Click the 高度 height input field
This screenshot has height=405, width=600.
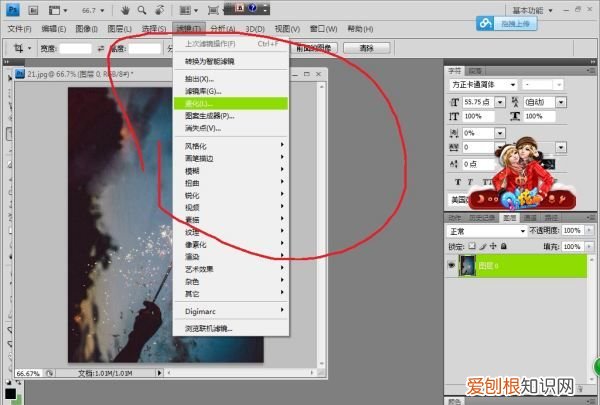145,48
